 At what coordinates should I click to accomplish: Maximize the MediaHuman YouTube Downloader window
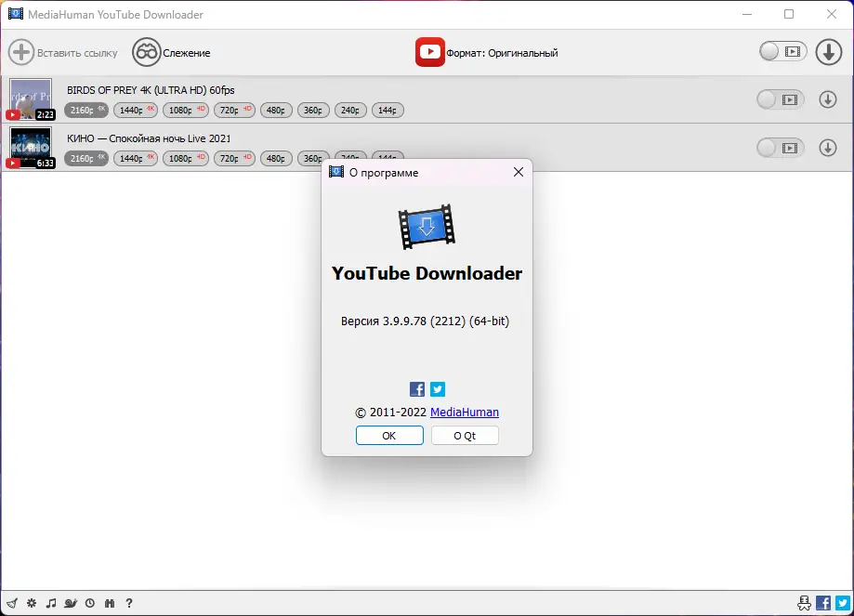(789, 14)
